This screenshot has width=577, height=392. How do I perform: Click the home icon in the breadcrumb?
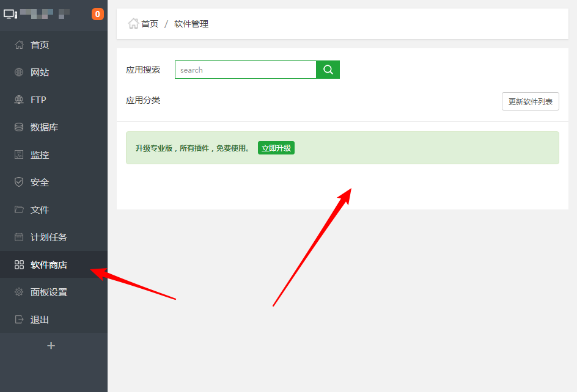[x=132, y=23]
